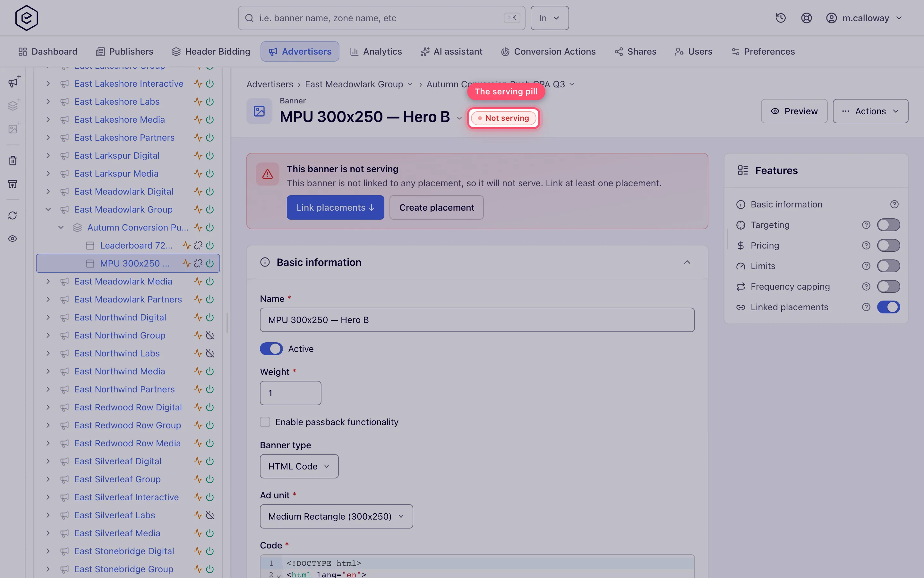Collapse Autumn Conversion Pu campaign node
Image resolution: width=924 pixels, height=578 pixels.
(x=61, y=227)
